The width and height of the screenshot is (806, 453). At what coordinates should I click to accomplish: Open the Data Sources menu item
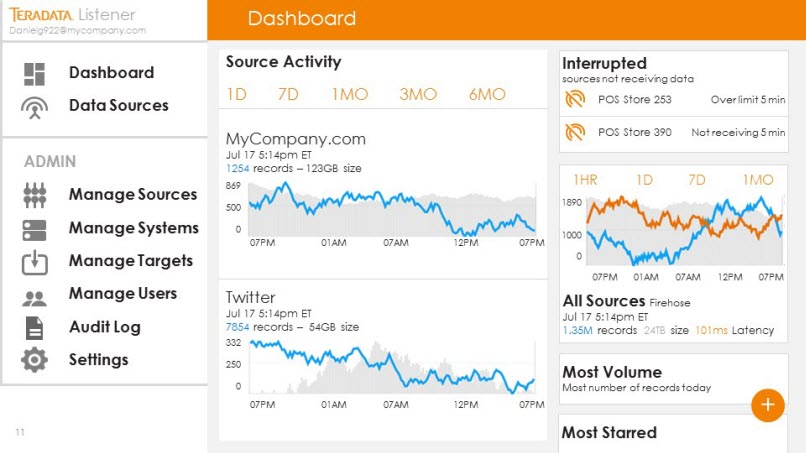[x=118, y=106]
